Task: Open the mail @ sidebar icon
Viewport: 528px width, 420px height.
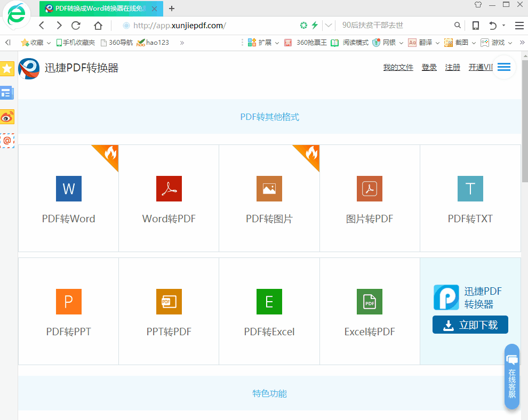Action: (x=7, y=141)
